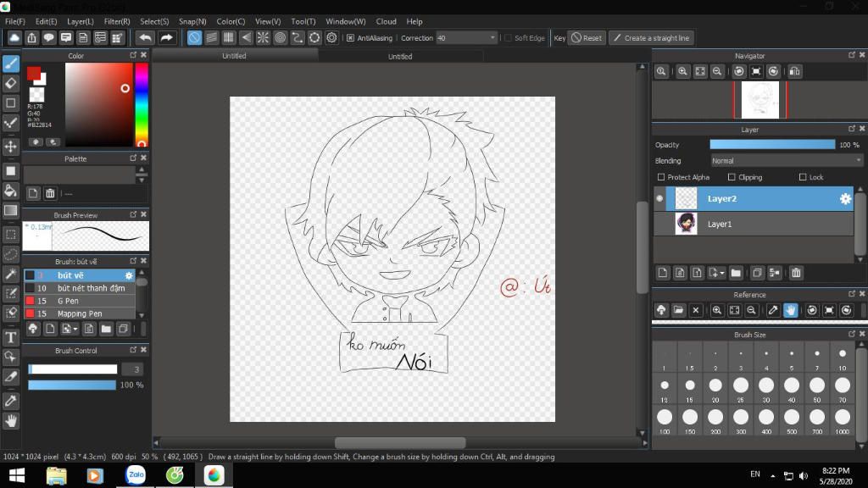The image size is (868, 488).
Task: Click the Reset key button
Action: point(587,38)
